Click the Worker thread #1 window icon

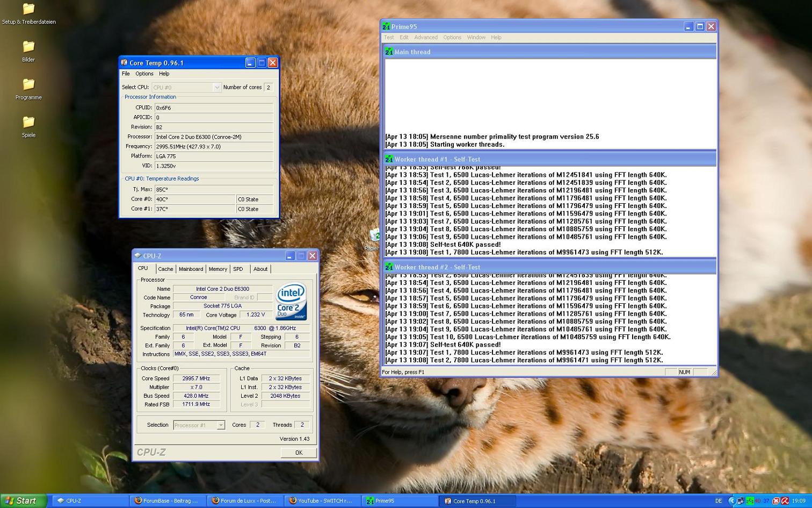pos(389,159)
